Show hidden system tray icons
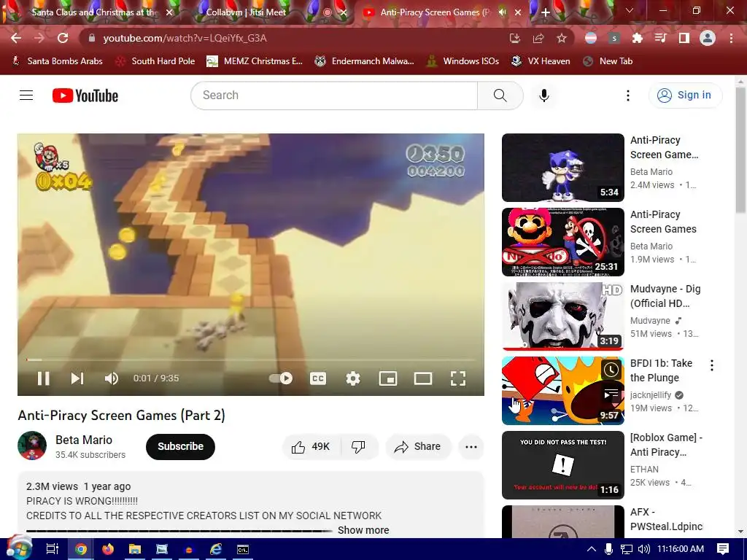The height and width of the screenshot is (560, 747). [x=591, y=549]
